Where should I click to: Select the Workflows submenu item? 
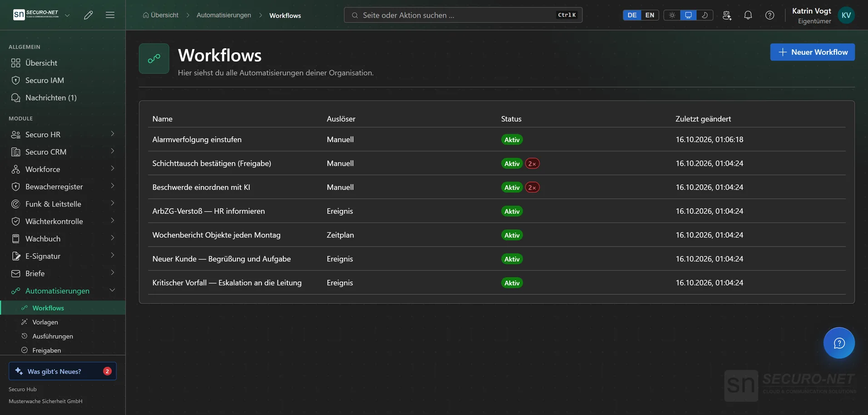63,308
